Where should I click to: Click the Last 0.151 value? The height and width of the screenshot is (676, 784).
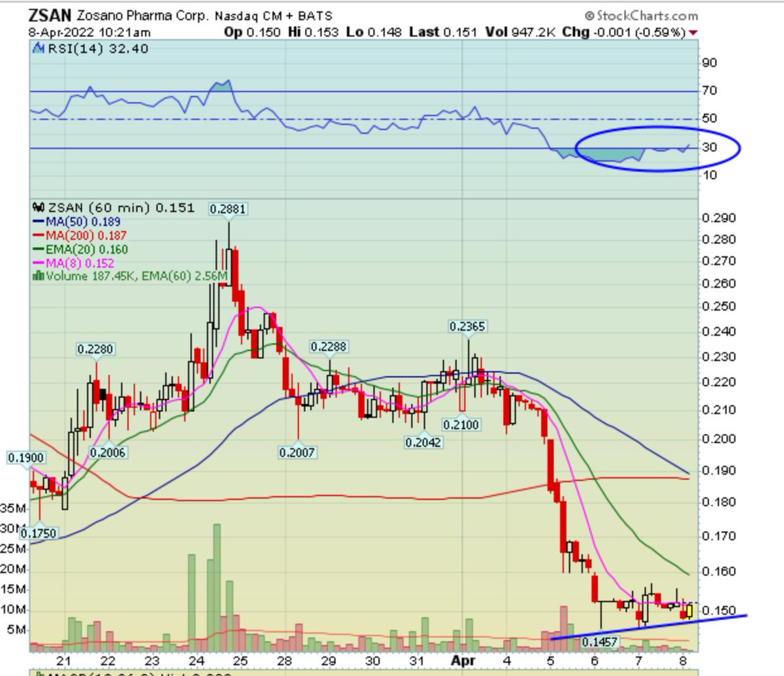tap(443, 33)
